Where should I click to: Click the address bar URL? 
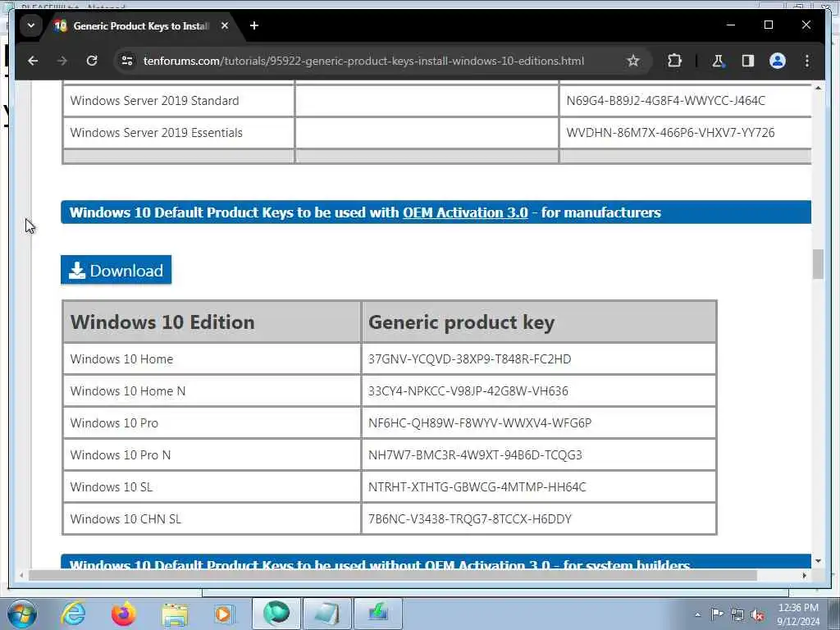363,61
